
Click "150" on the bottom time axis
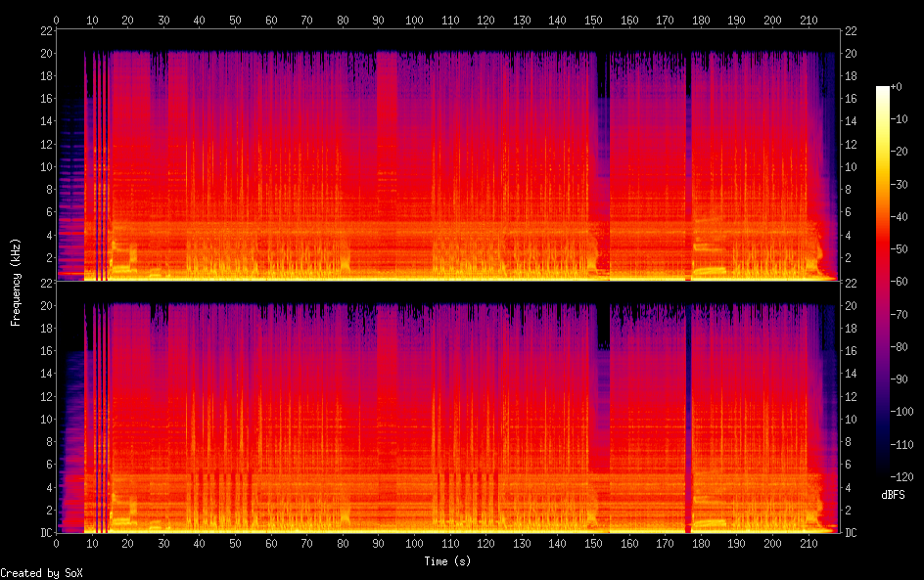tap(593, 544)
